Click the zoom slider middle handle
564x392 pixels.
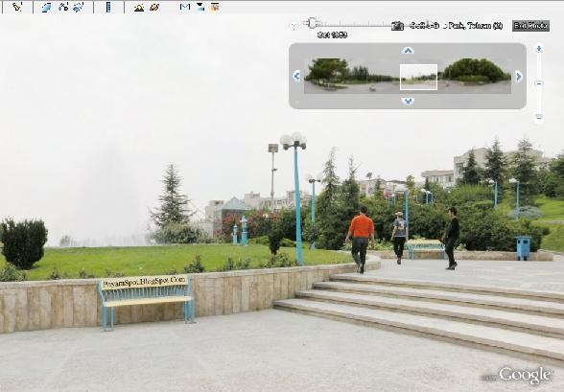tap(538, 83)
